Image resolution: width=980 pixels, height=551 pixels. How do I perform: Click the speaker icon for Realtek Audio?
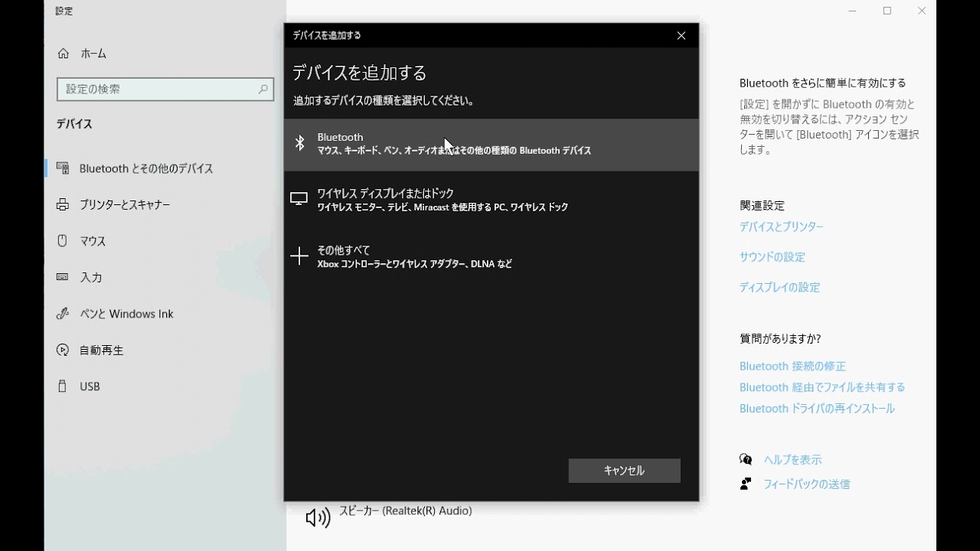pos(318,518)
